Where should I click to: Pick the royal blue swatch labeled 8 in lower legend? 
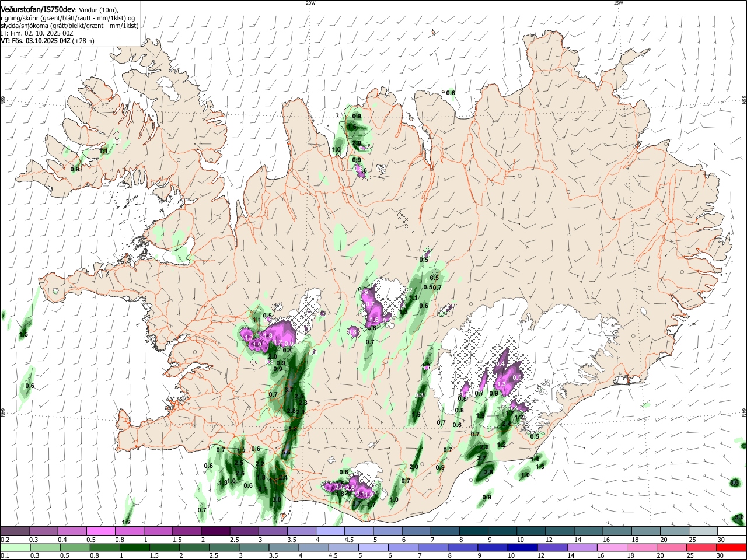463,548
